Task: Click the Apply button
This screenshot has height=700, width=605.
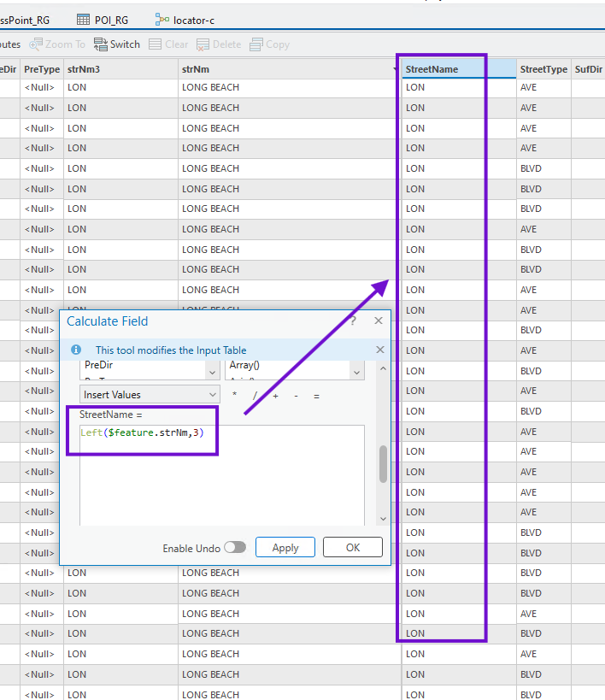Action: 285,547
